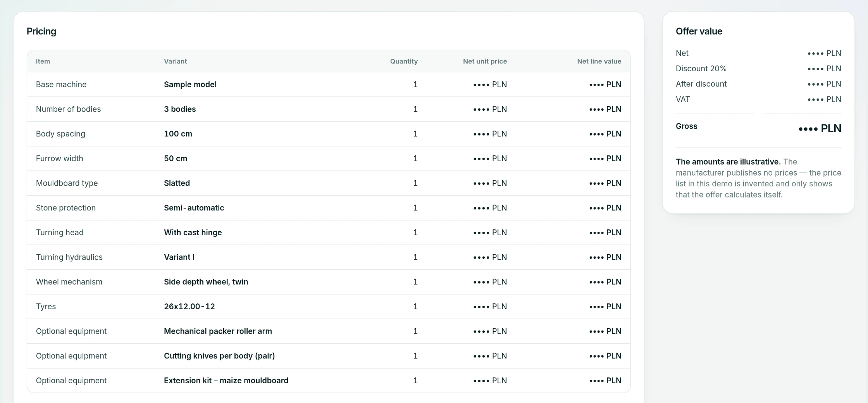This screenshot has height=403, width=868.
Task: Click the "Net line value" column header
Action: tap(599, 61)
